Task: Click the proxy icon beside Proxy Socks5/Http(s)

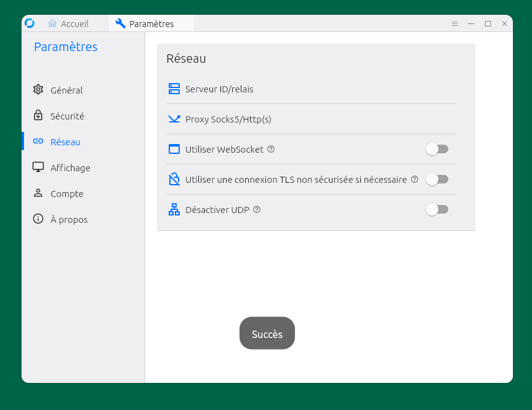Action: (x=174, y=119)
